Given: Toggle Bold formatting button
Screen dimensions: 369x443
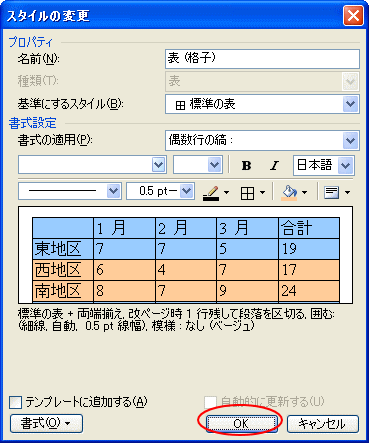Looking at the screenshot, I should (247, 165).
